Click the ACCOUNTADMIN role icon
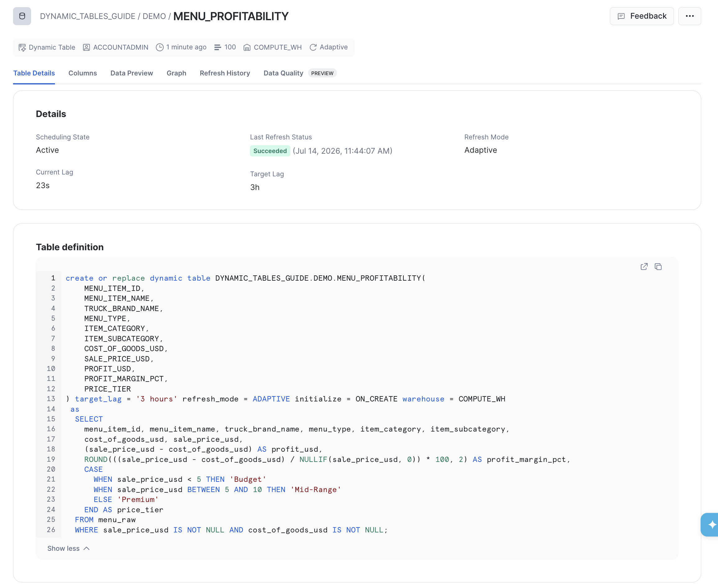Viewport: 718px width, 588px height. point(86,47)
